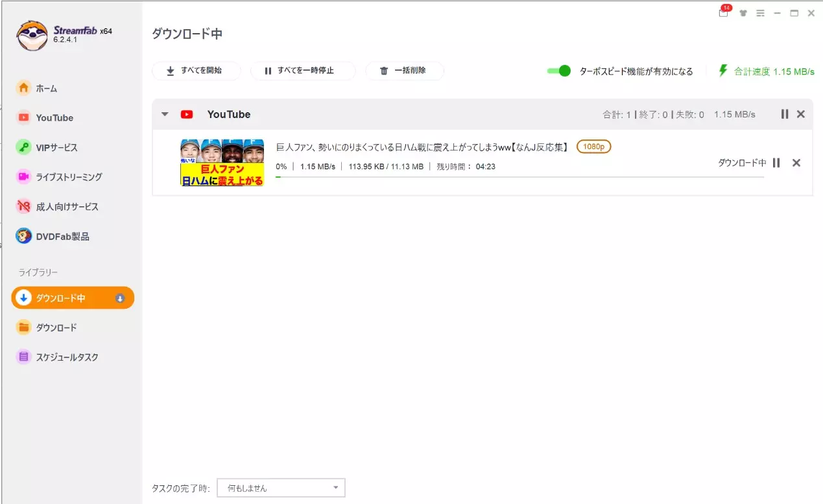Image resolution: width=823 pixels, height=504 pixels.
Task: Click the purple schedule task icon
Action: tap(23, 357)
